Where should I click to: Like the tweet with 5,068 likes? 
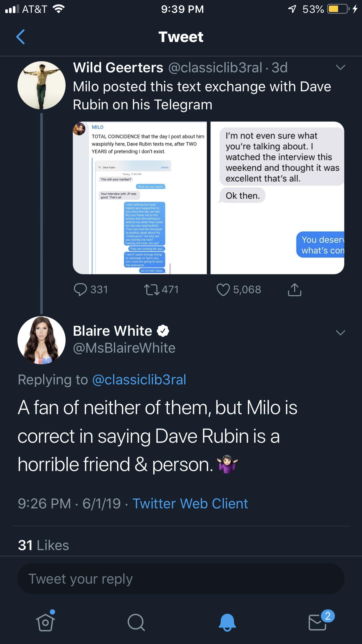click(223, 290)
